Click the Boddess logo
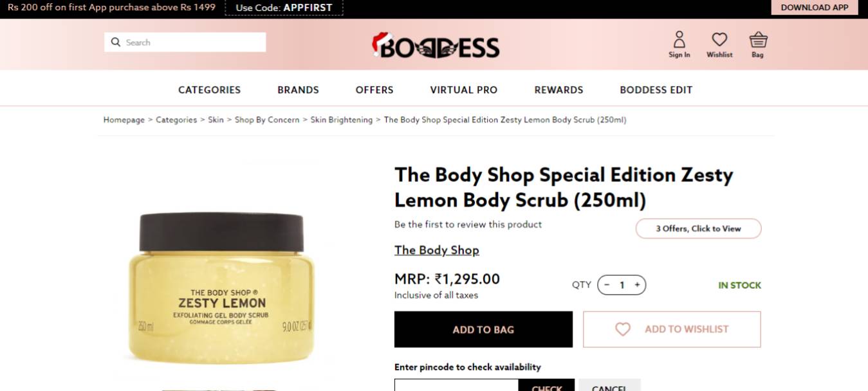868x391 pixels. click(436, 45)
